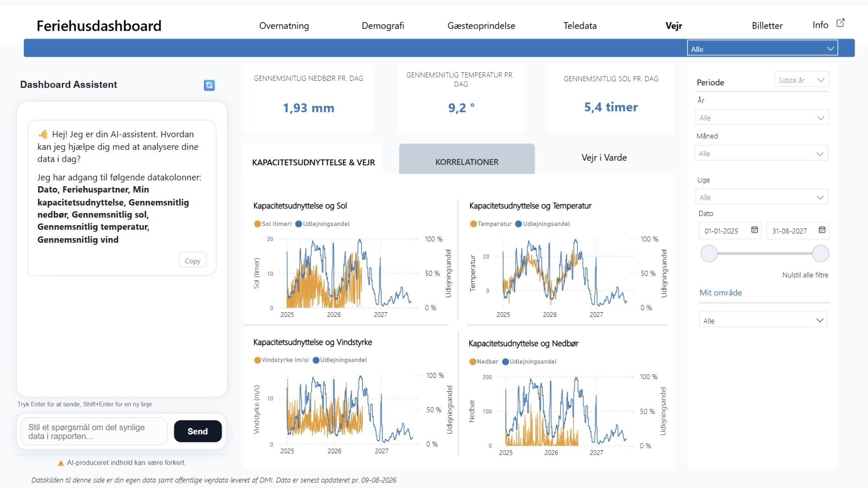Select the 1,93 mm average rainfall card
This screenshot has width=868, height=488.
pos(308,99)
